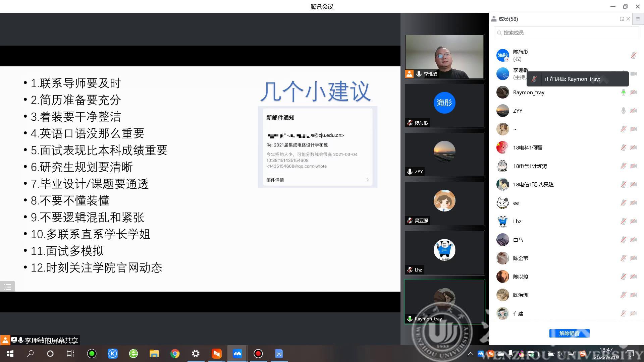This screenshot has height=362, width=644.
Task: Click 白马's muted microphone icon
Action: [623, 240]
